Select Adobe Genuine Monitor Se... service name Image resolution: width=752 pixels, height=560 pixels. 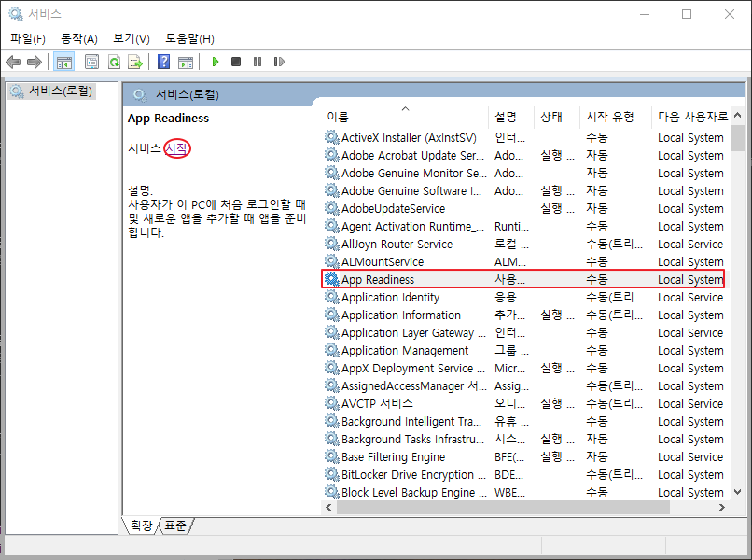pos(414,173)
